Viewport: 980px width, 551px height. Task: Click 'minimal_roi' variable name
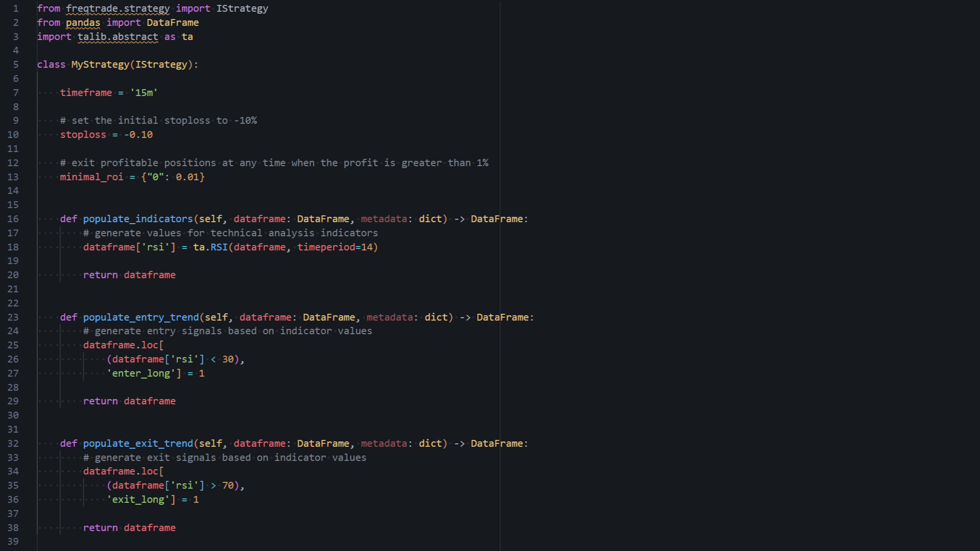[x=92, y=177]
